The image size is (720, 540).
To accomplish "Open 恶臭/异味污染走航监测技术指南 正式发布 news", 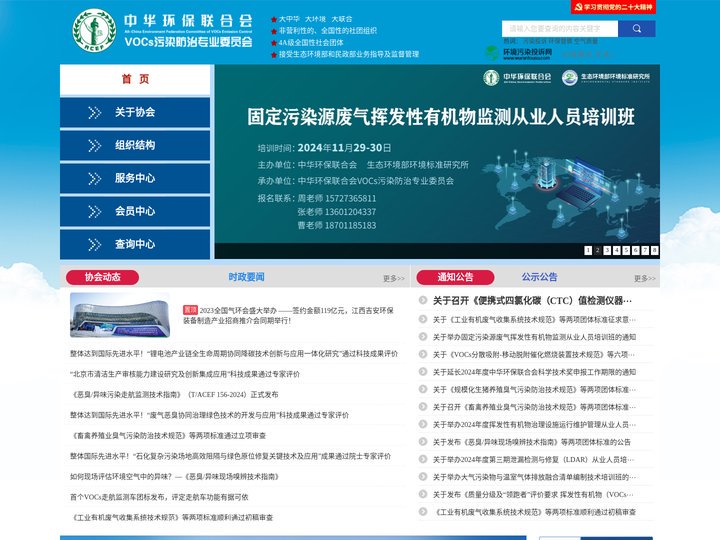I will (174, 394).
